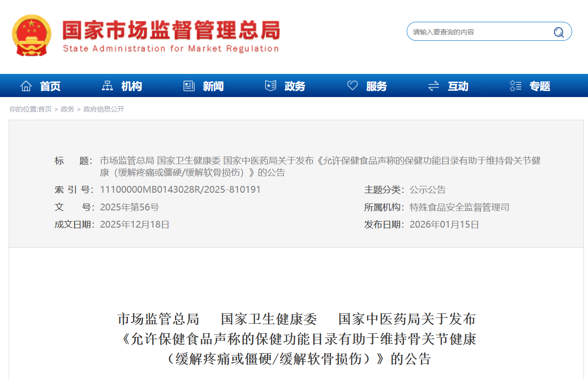Click the book icon beside 政务
Screen dimensions: 588x380
(271, 85)
